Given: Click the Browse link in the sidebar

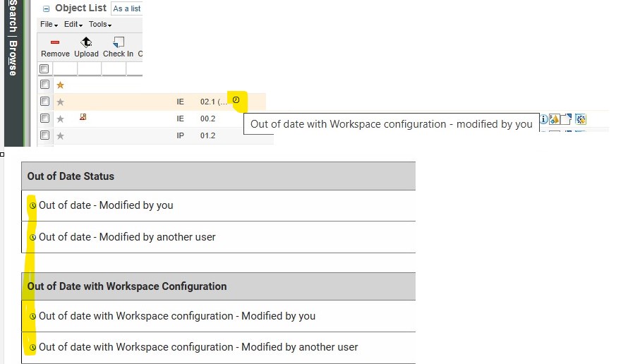Looking at the screenshot, I should pyautogui.click(x=13, y=58).
